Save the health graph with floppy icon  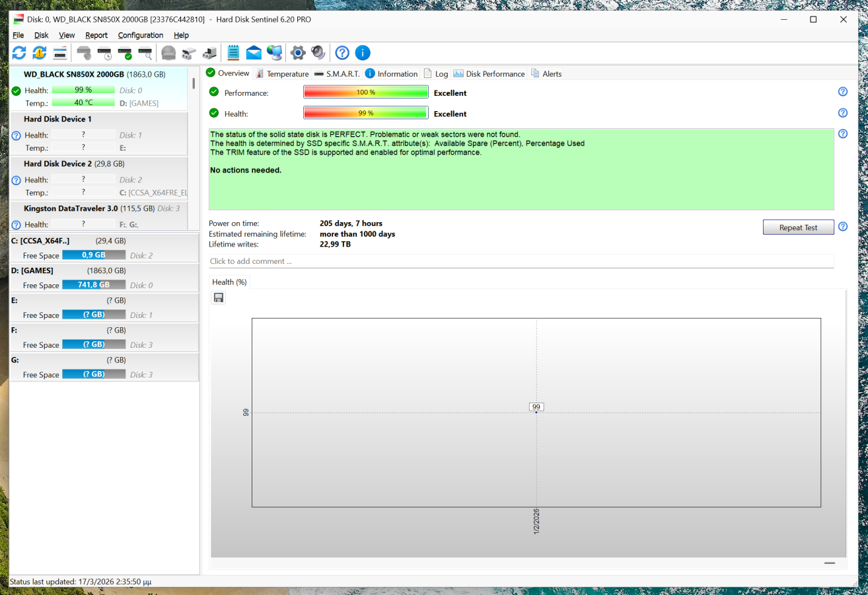coord(219,298)
